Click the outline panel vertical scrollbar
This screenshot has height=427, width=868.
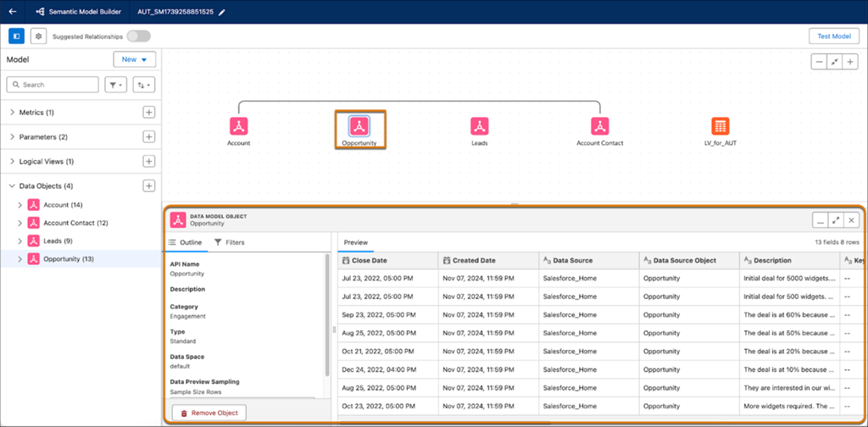tap(327, 315)
